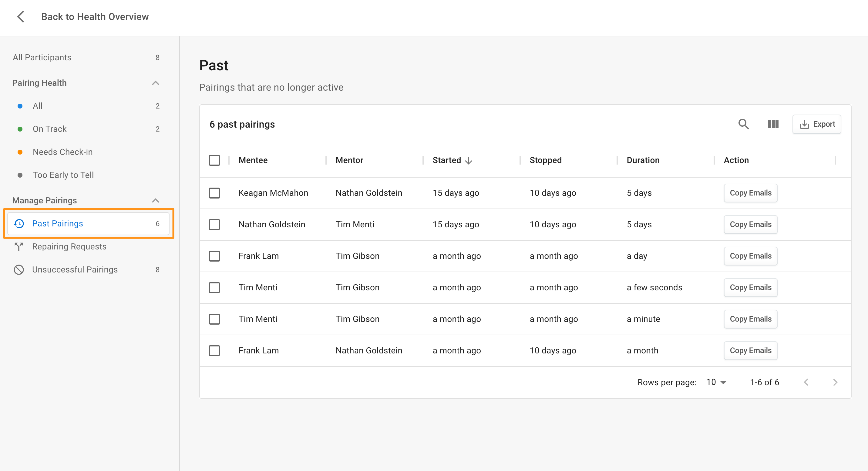Click the Action column header
The height and width of the screenshot is (471, 868).
736,160
